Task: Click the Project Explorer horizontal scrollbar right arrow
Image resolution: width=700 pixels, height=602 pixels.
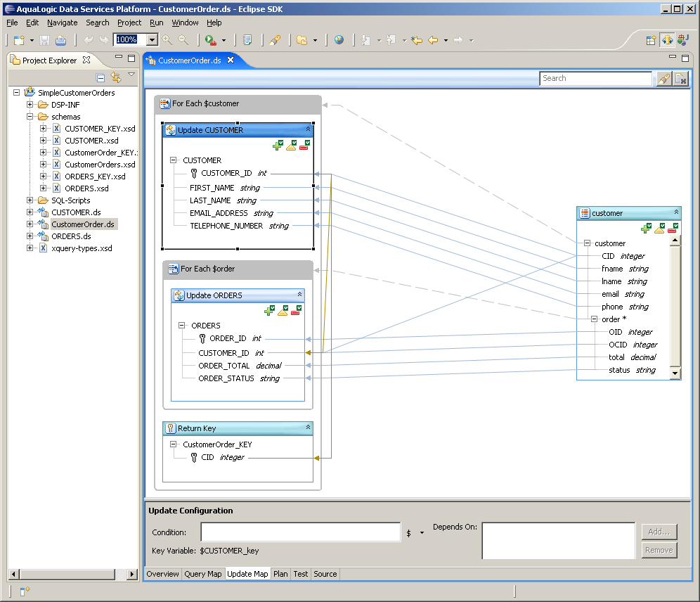Action: [x=131, y=575]
